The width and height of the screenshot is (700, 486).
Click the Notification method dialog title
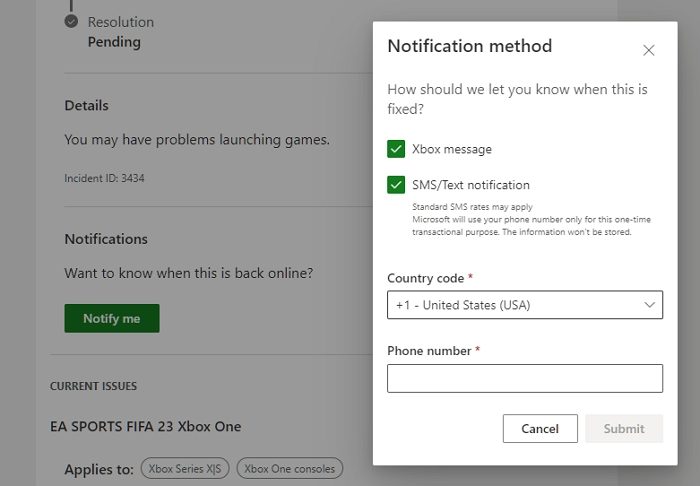click(x=469, y=46)
